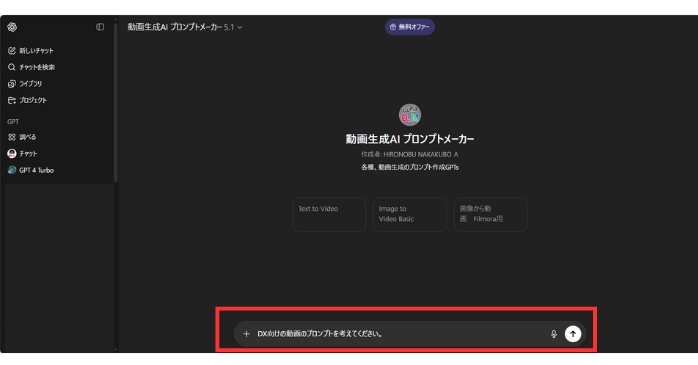Image resolution: width=698 pixels, height=365 pixels.
Task: Click the grid icon beside 調べる
Action: pos(12,137)
